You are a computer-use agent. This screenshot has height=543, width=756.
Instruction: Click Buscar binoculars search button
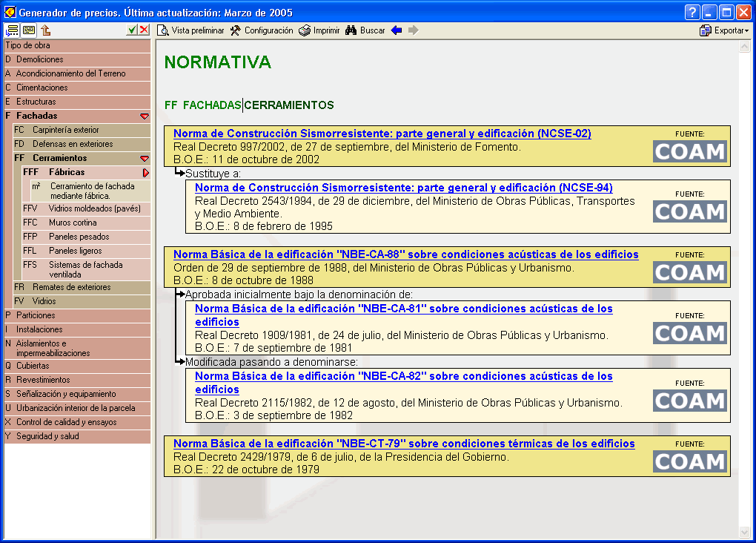tap(365, 30)
